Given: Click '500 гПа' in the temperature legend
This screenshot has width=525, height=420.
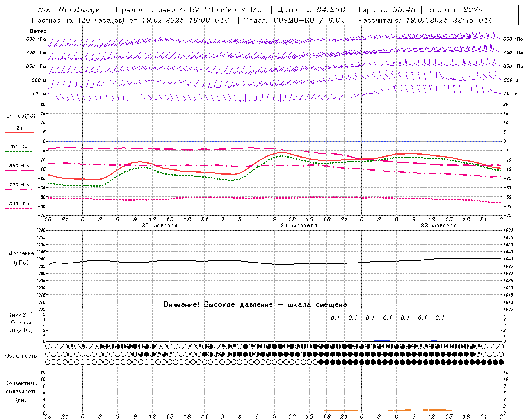Looking at the screenshot, I should pos(19,204).
